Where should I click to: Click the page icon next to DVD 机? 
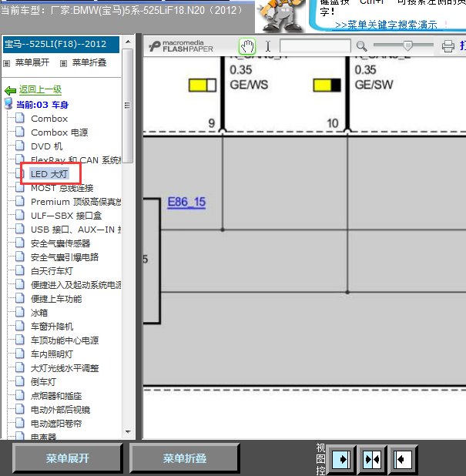20,146
